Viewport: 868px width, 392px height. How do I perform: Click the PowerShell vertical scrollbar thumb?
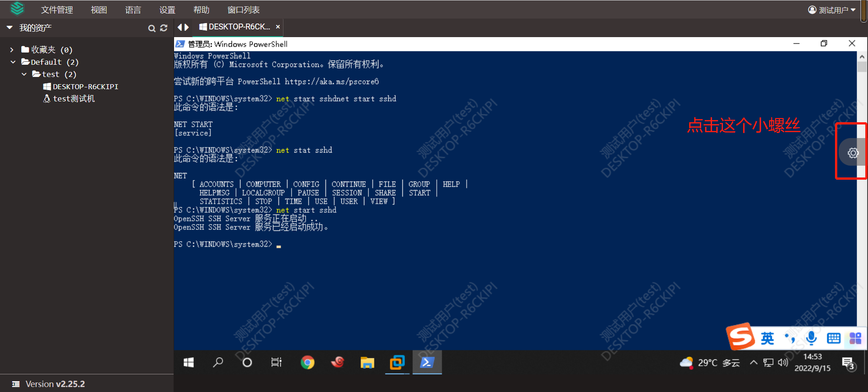tap(862, 67)
